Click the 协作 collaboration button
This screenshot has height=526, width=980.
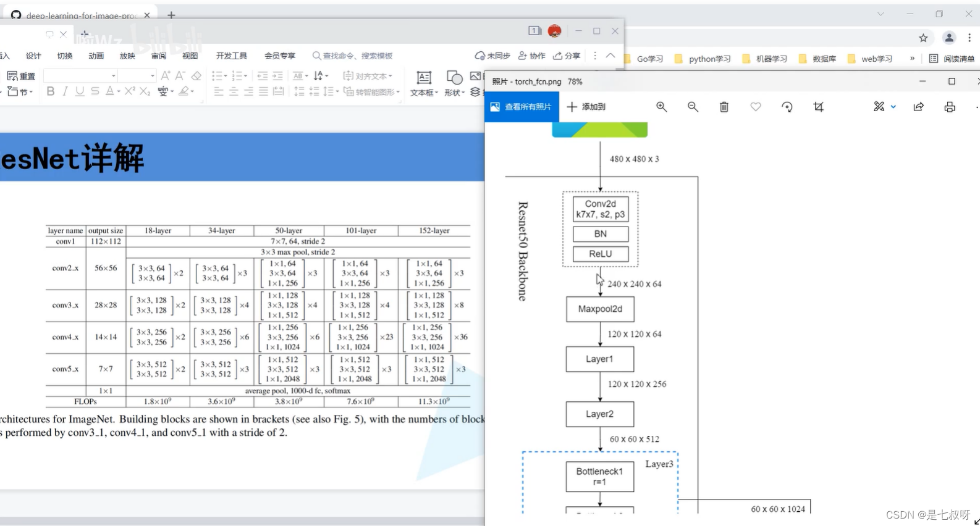[x=532, y=56]
